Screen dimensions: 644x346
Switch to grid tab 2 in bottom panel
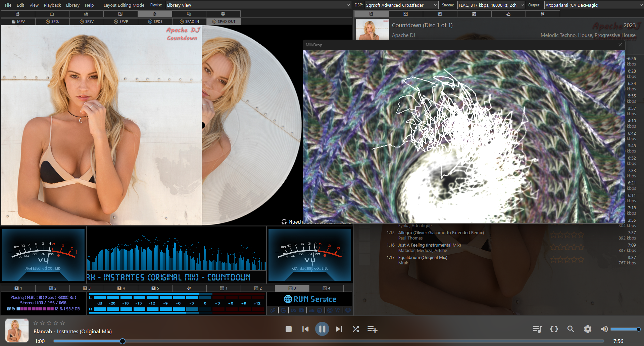click(x=258, y=288)
